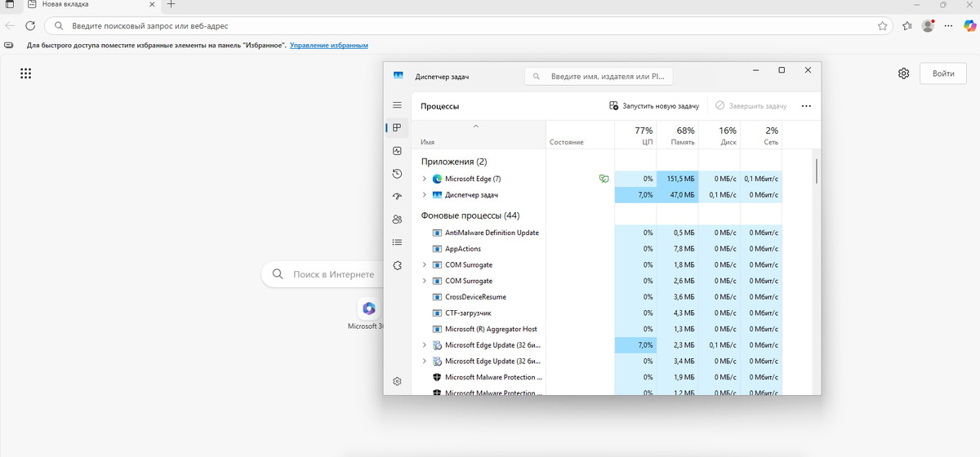Click the Copilot icon in Edge toolbar

click(x=970, y=25)
